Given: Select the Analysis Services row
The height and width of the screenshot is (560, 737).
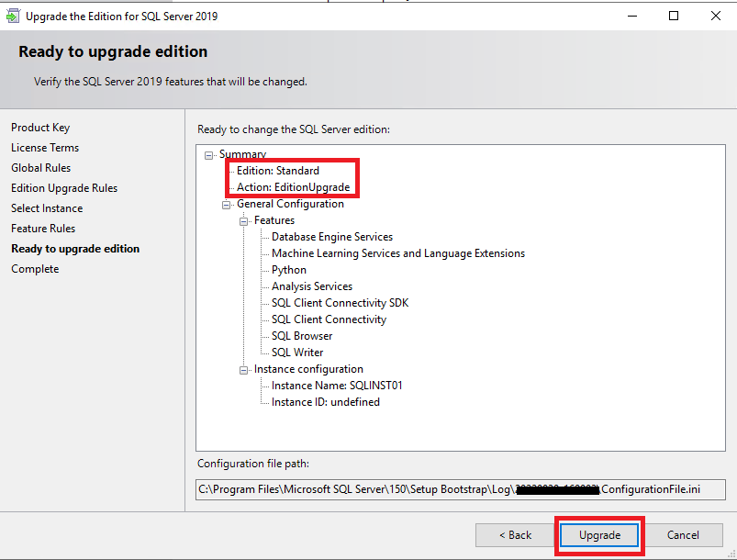Looking at the screenshot, I should pyautogui.click(x=312, y=286).
